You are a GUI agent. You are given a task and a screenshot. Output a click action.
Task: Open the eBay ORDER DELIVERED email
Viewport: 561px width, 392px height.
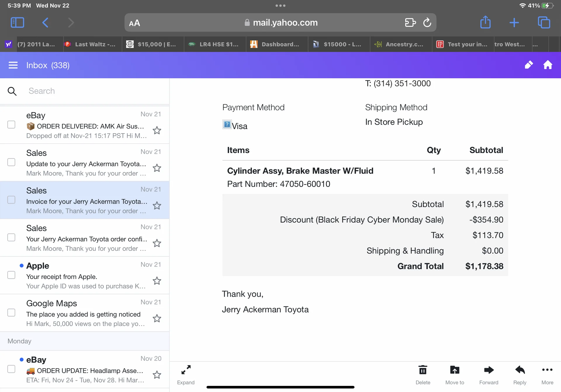85,125
